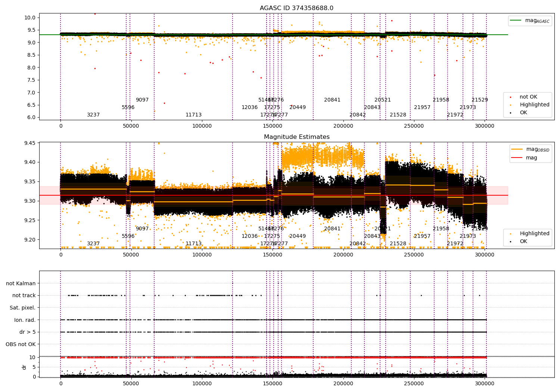560x392 pixels.
Task: Click obsid label 11713 in top plot
Action: (x=193, y=115)
